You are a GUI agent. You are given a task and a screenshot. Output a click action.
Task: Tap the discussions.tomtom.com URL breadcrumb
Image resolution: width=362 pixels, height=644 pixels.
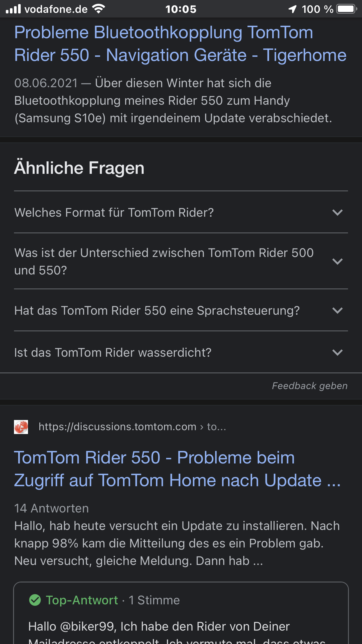(132, 427)
